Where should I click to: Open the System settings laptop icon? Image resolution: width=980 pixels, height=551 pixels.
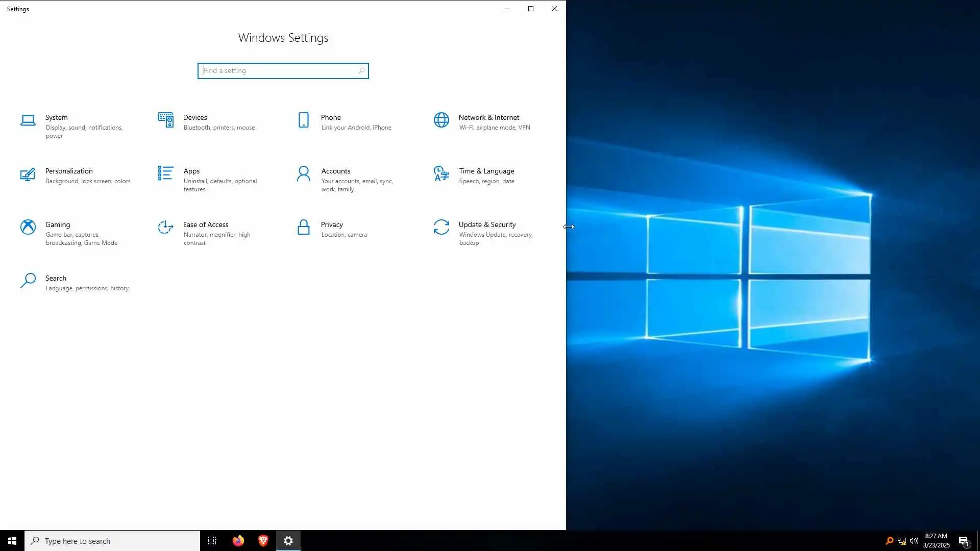tap(28, 120)
